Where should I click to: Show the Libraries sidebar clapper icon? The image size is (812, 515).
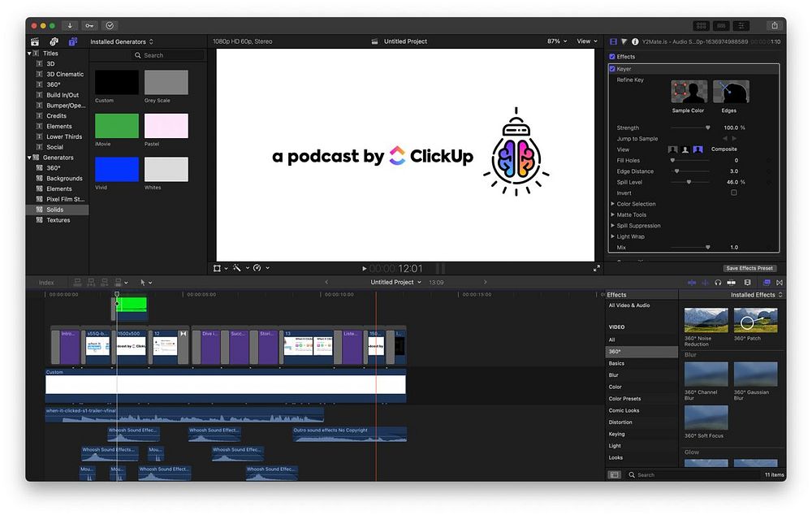tap(35, 41)
